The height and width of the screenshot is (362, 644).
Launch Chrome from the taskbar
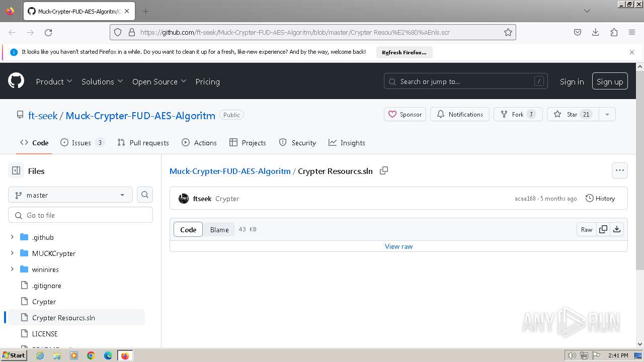(91, 355)
